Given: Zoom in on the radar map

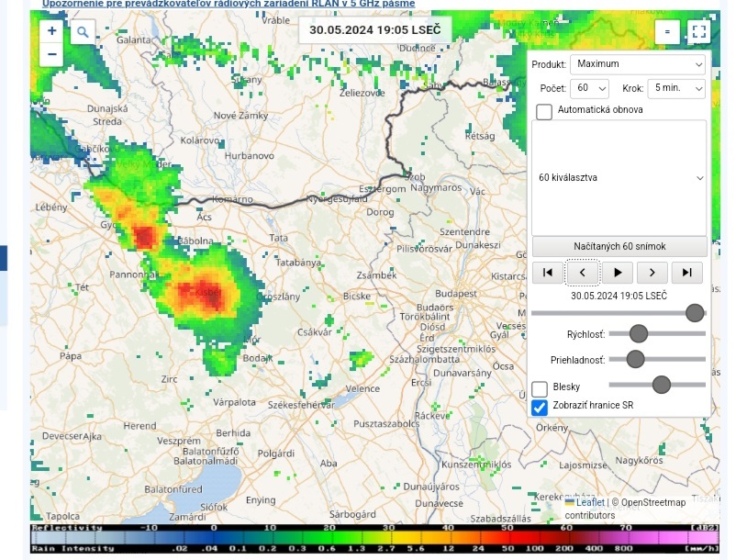Looking at the screenshot, I should (x=51, y=31).
